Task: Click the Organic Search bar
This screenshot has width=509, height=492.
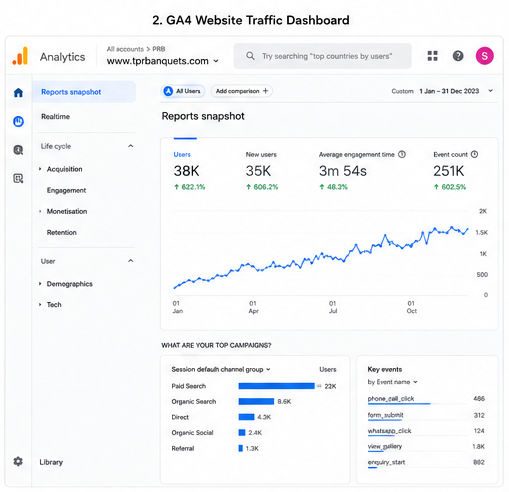Action: pyautogui.click(x=256, y=401)
